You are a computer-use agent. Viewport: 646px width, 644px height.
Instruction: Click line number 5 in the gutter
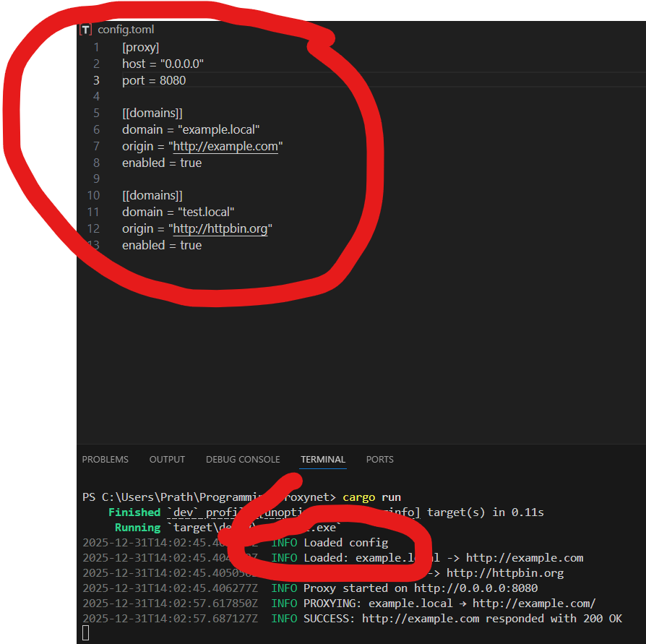[x=96, y=113]
